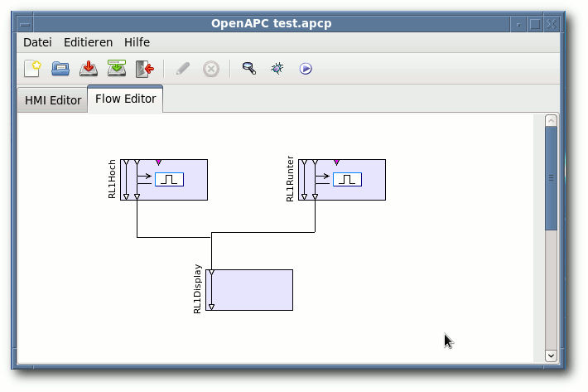
Task: Click the RL1Runter vertical label
Action: coord(290,178)
